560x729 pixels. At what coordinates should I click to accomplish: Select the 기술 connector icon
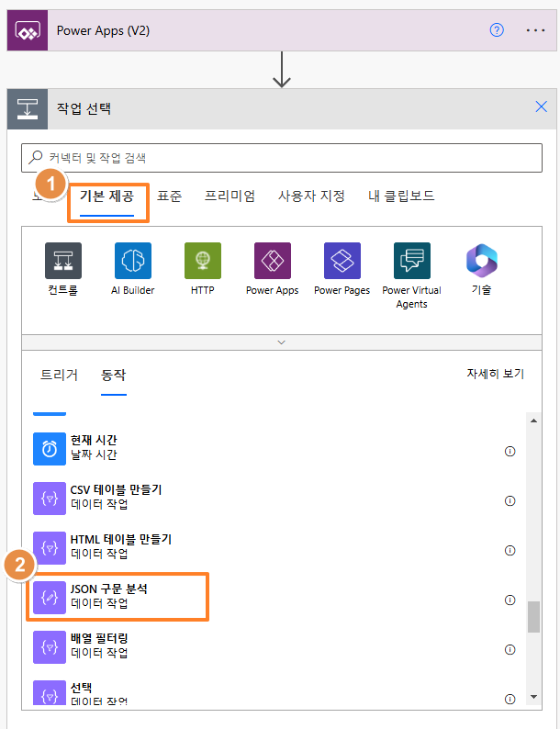pyautogui.click(x=481, y=261)
